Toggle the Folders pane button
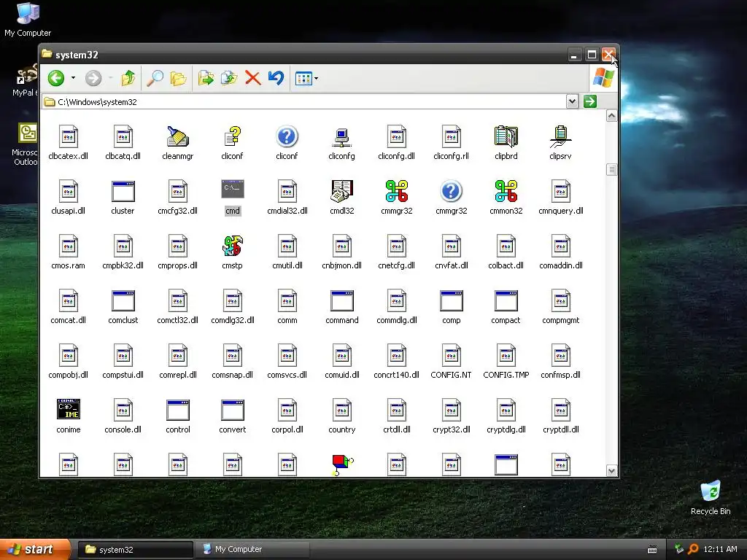The width and height of the screenshot is (747, 560). point(179,78)
